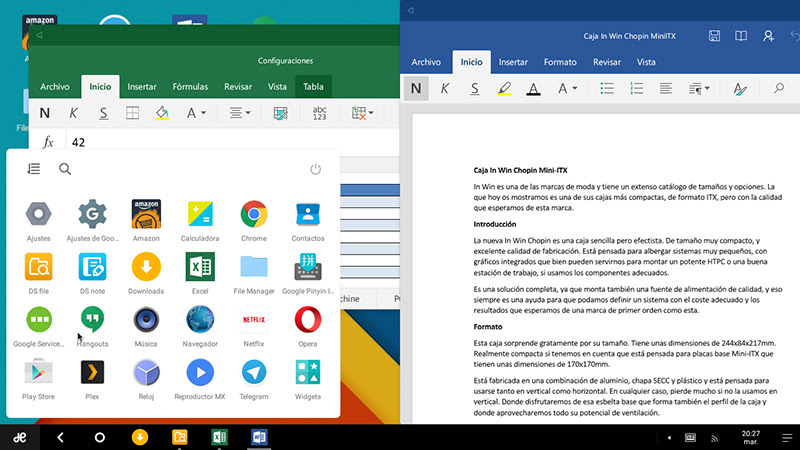Toggle numbered list in Word
The width and height of the screenshot is (800, 450).
[x=636, y=88]
